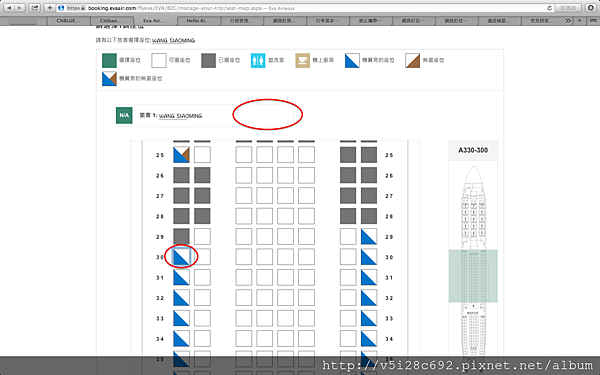600x375 pixels.
Task: Select the white aisle seat beside row 30's left wing seat
Action: coord(202,257)
